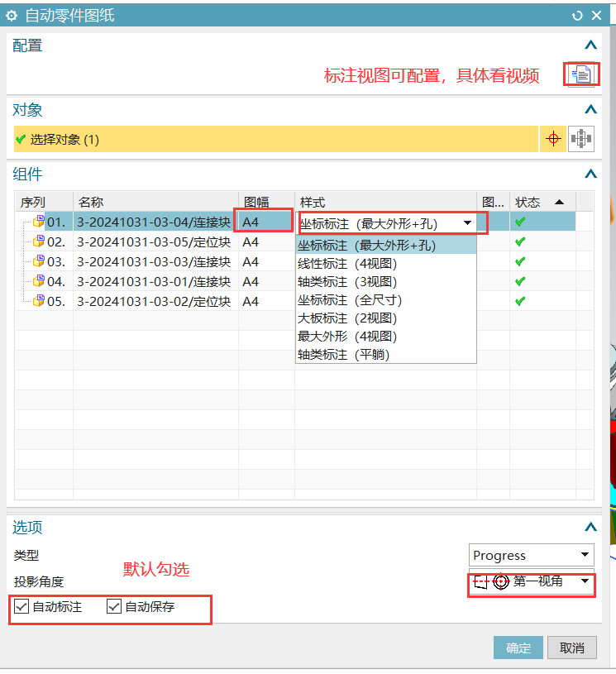Viewport: 616px width, 674px height.
Task: Click the A4 sheet size cell of row 05
Action: pos(266,301)
